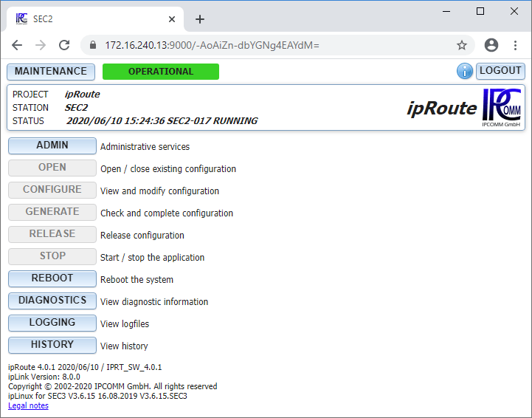Viewport: 532px width, 418px height.
Task: Minimize the browser window
Action: click(446, 11)
